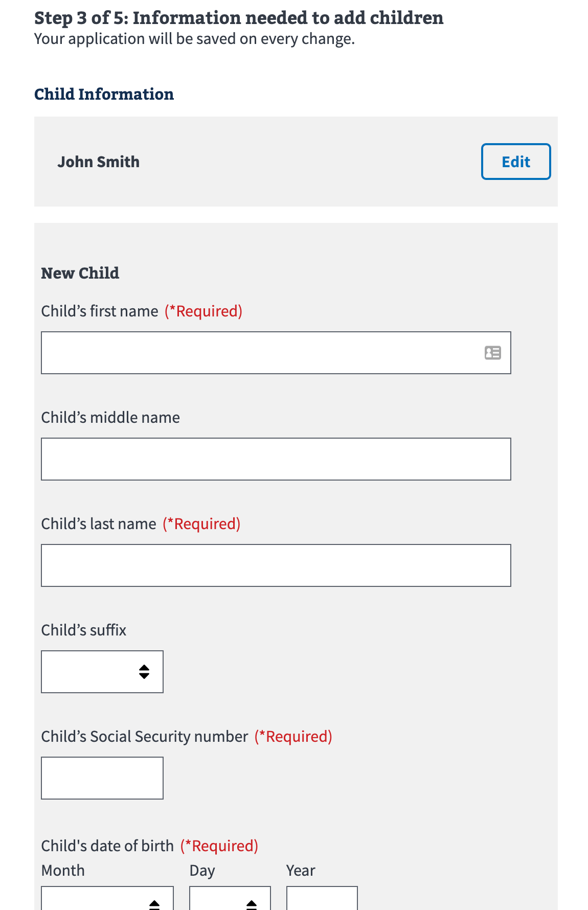This screenshot has width=588, height=910.
Task: Click the Child Information section heading
Action: [x=104, y=94]
